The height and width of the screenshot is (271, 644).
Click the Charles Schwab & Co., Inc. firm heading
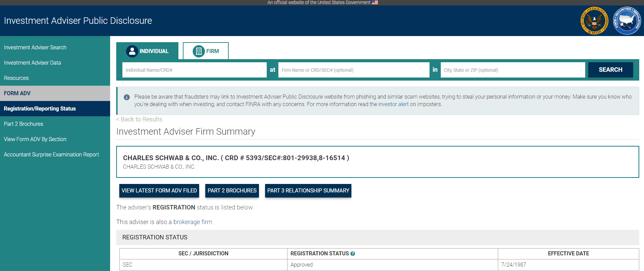point(236,158)
